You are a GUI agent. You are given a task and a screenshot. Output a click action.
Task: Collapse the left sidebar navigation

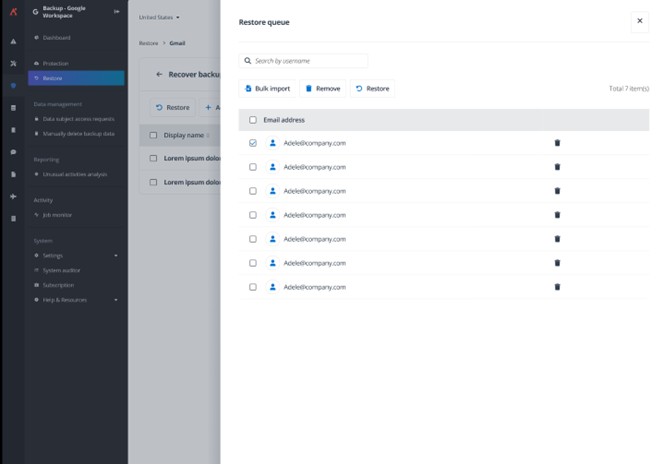[x=117, y=12]
